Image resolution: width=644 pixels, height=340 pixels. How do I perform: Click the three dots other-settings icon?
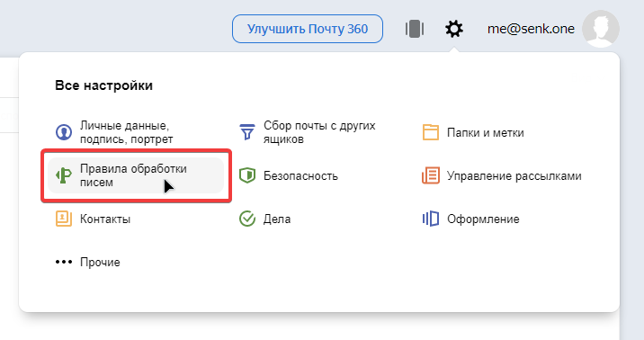pos(64,262)
